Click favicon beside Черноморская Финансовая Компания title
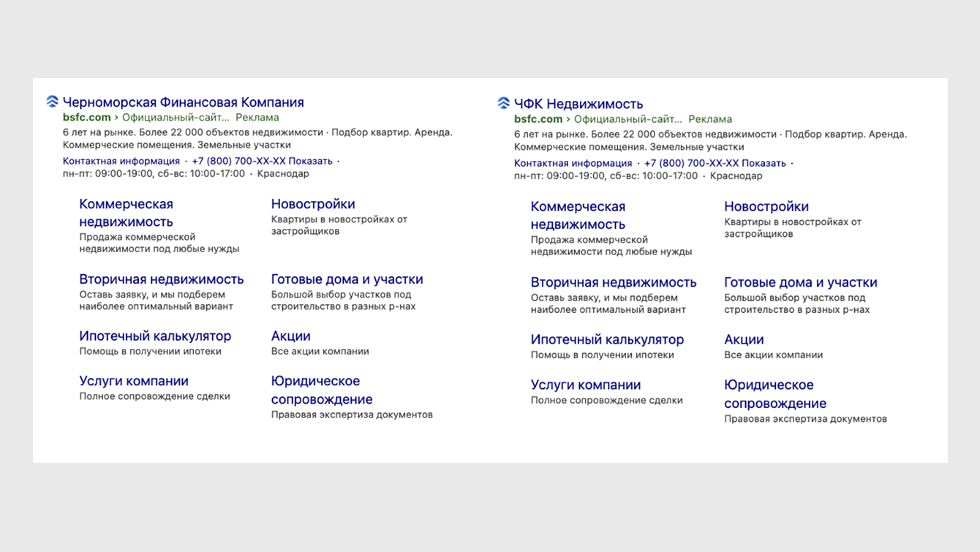 point(52,102)
